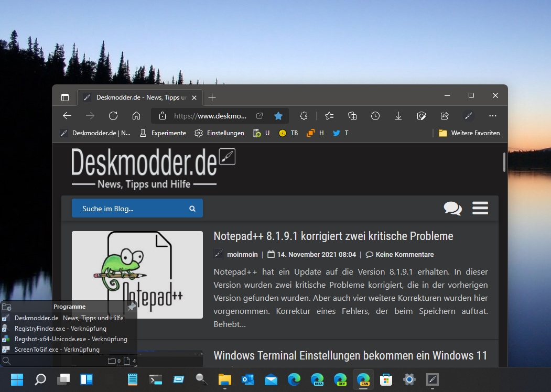The width and height of the screenshot is (551, 392).
Task: Click the Edge page vertical scrollbar
Action: click(504, 162)
